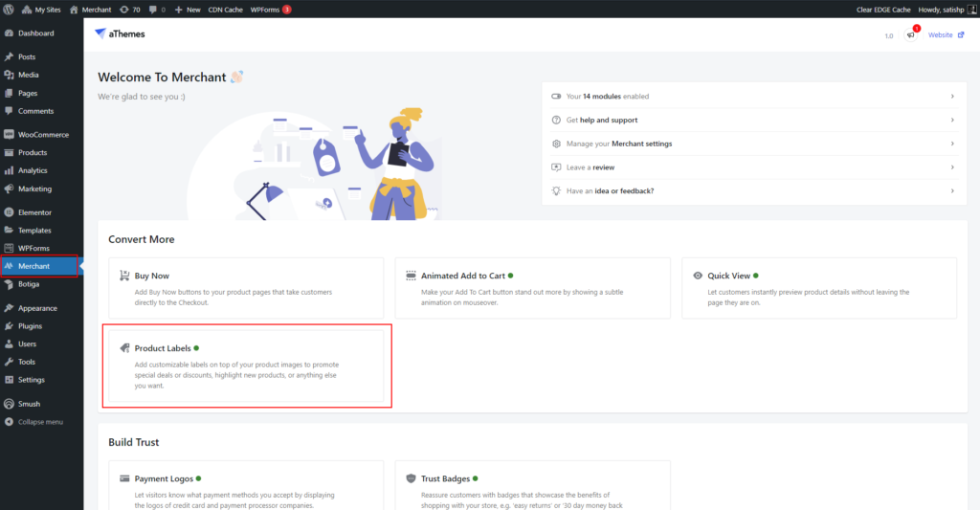Click chevron beside help and support
The height and width of the screenshot is (510, 980).
pos(952,120)
